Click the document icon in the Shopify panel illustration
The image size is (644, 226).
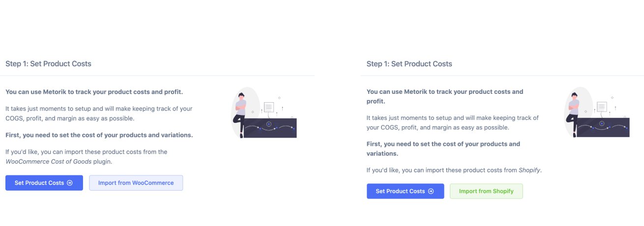pyautogui.click(x=602, y=107)
